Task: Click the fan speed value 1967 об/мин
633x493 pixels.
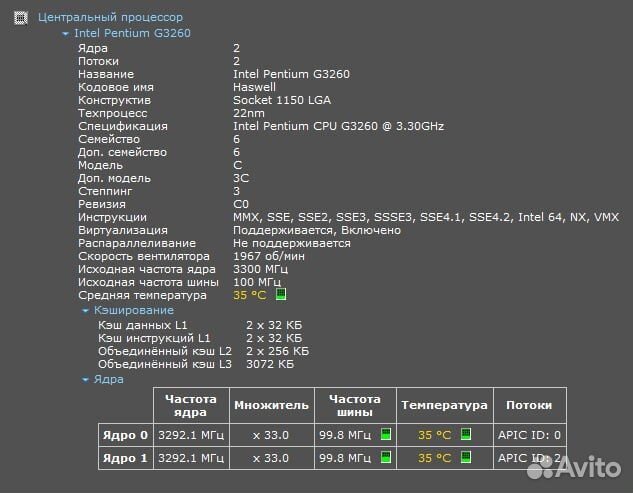Action: (x=269, y=256)
